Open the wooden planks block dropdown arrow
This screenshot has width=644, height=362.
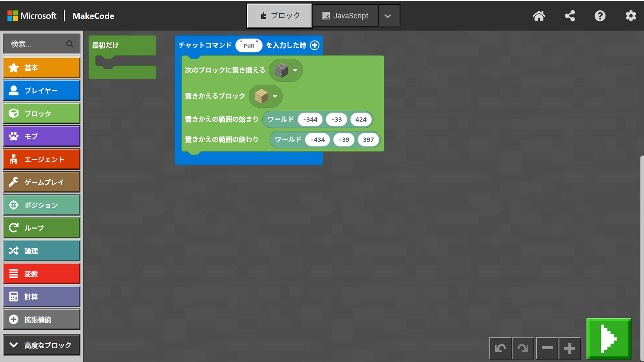tap(275, 96)
